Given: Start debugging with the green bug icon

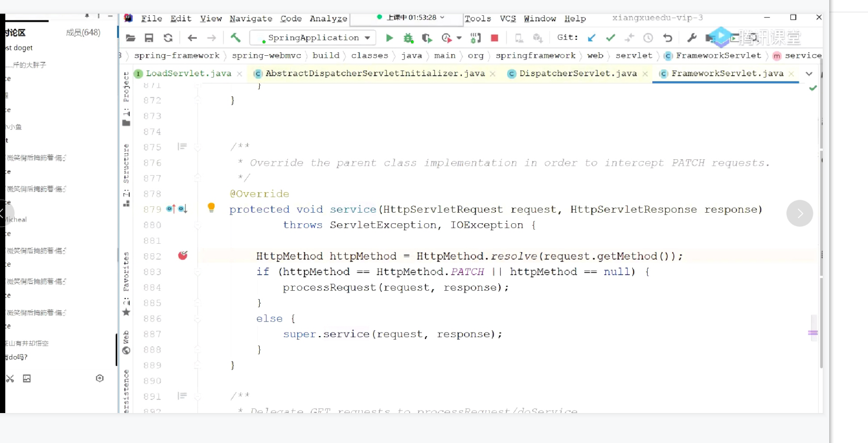Looking at the screenshot, I should click(408, 38).
